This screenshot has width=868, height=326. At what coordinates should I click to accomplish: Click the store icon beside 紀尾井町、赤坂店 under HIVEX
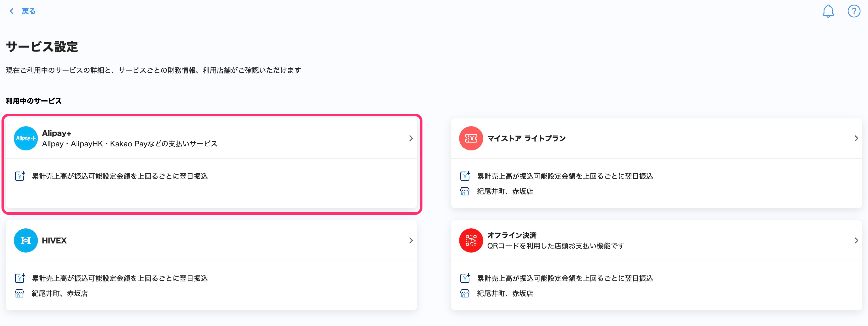[20, 293]
